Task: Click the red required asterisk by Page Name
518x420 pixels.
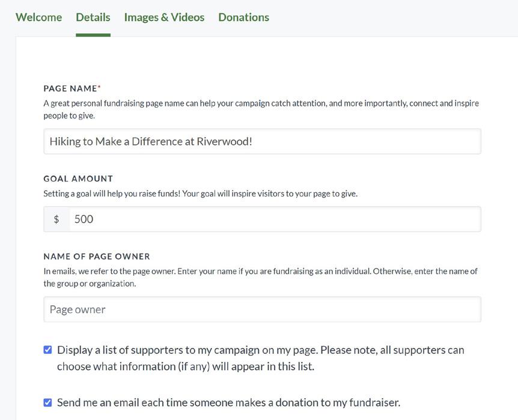Action: point(99,88)
